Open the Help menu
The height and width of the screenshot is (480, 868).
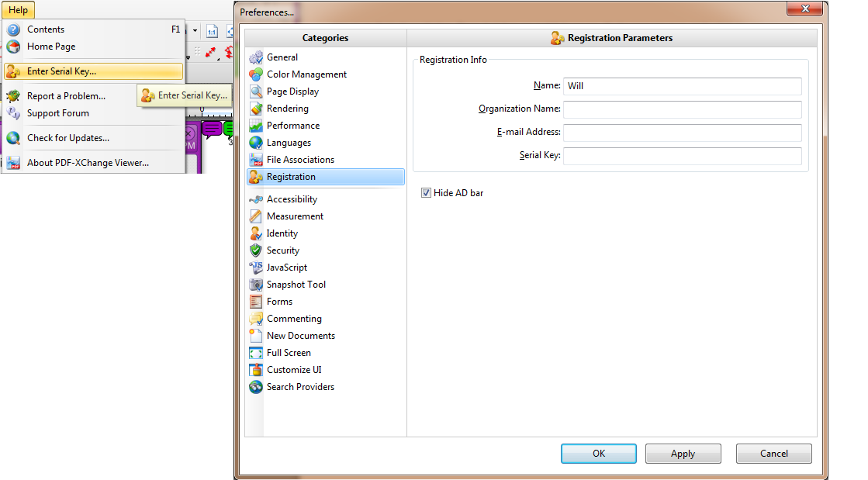(x=19, y=10)
